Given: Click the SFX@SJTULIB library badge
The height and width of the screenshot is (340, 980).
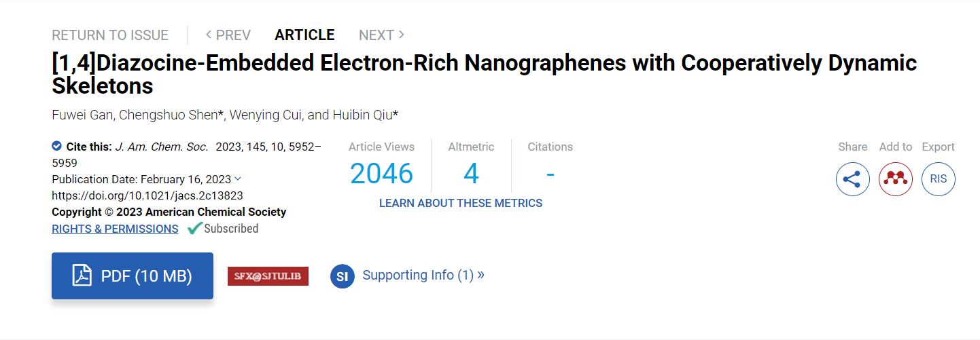Looking at the screenshot, I should [268, 276].
